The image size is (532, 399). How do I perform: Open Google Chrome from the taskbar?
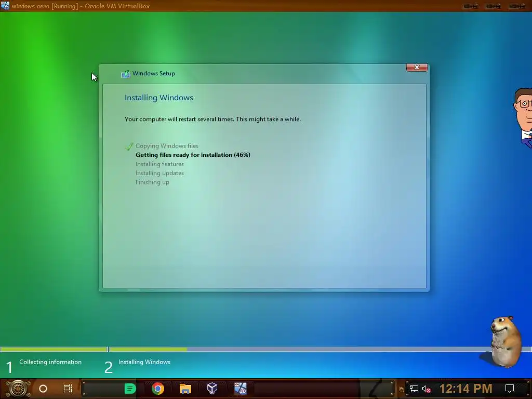(158, 389)
